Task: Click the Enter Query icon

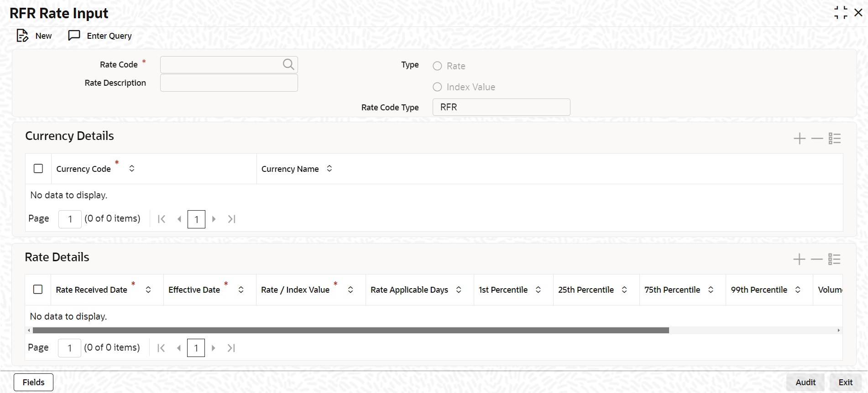Action: [74, 36]
